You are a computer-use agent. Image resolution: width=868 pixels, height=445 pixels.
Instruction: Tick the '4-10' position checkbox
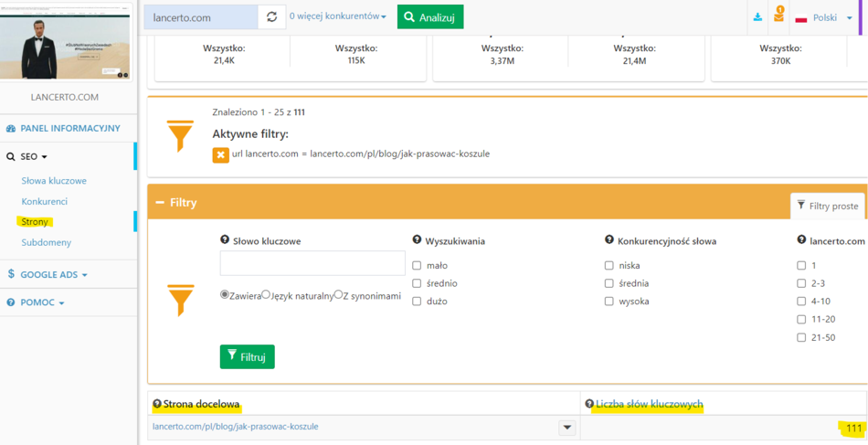click(x=801, y=302)
